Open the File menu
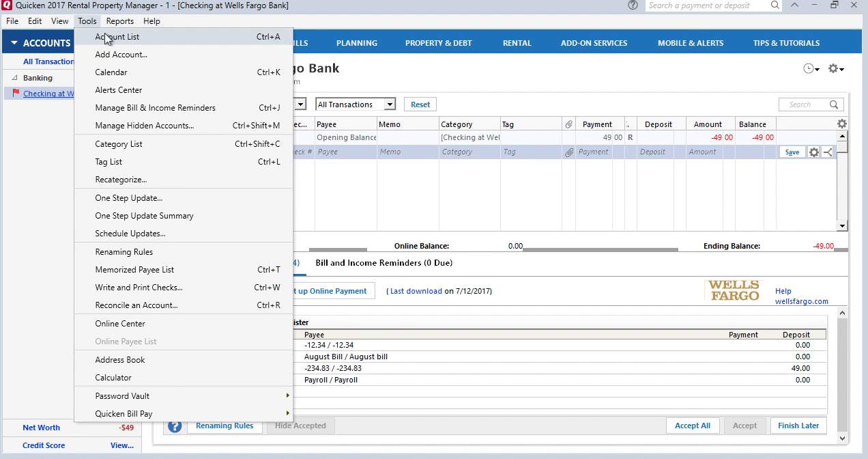 click(x=12, y=21)
